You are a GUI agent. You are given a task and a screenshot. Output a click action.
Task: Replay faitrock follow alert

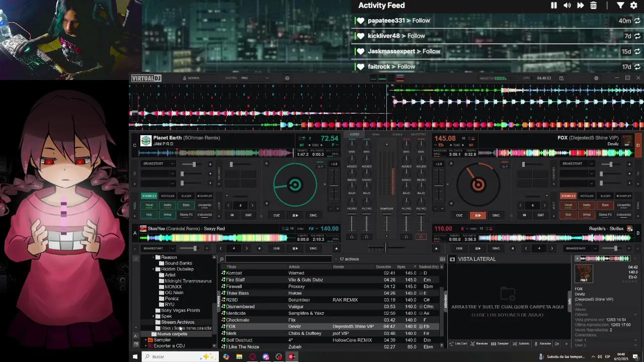click(x=637, y=67)
